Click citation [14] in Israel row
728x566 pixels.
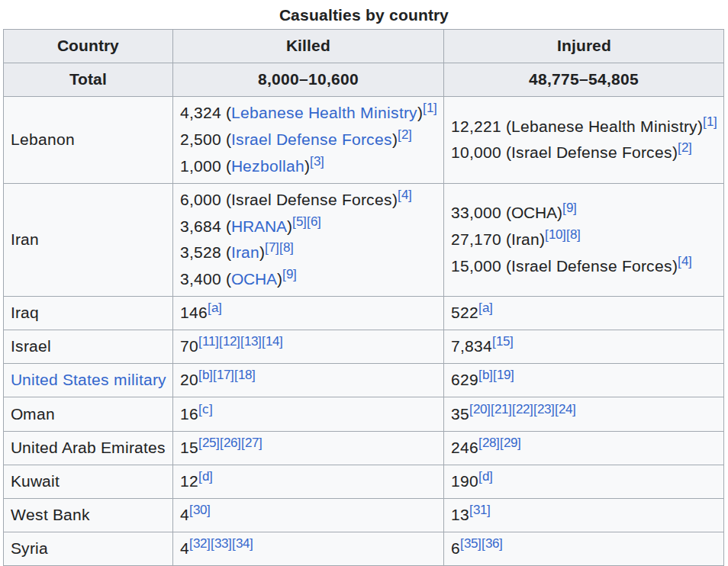point(272,342)
